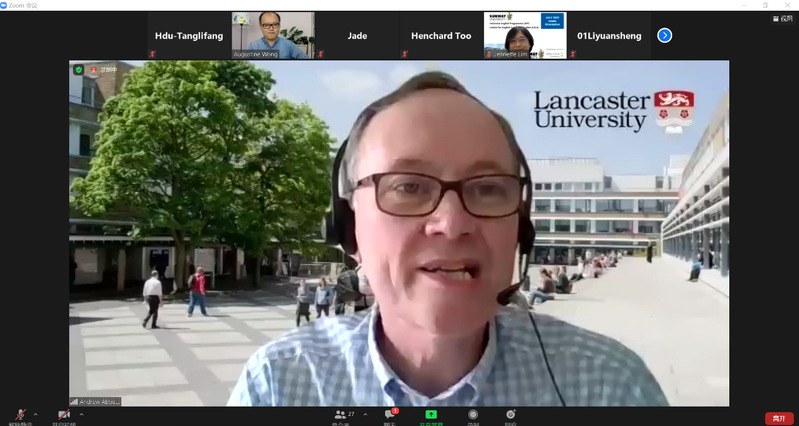799x426 pixels.
Task: Show next participants with blue arrow
Action: coord(664,35)
